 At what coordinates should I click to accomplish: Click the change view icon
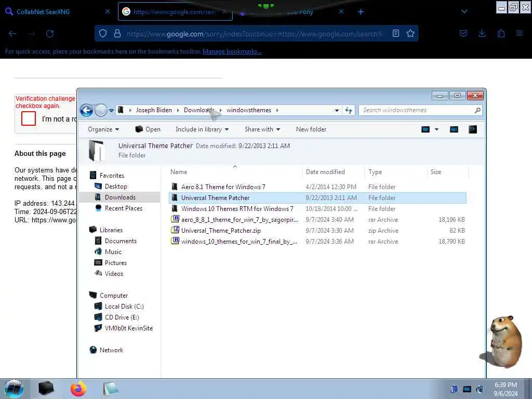click(425, 129)
